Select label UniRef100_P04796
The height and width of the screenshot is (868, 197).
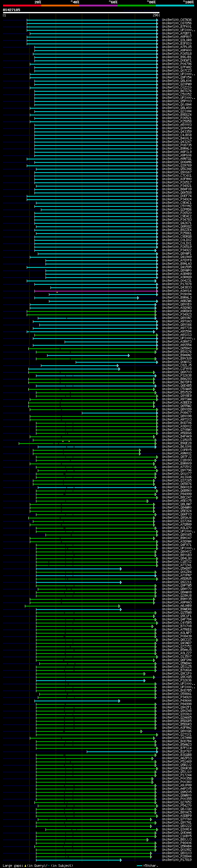point(177,64)
